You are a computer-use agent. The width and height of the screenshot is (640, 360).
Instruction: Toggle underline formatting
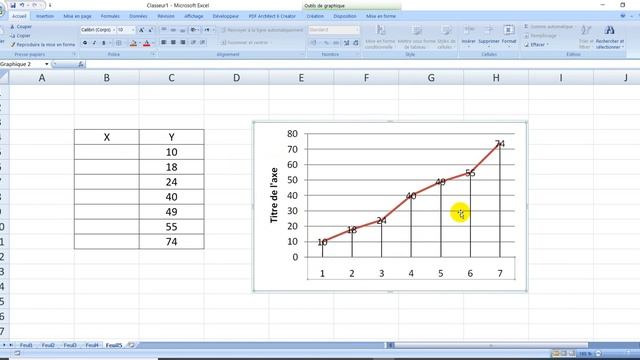coord(104,42)
